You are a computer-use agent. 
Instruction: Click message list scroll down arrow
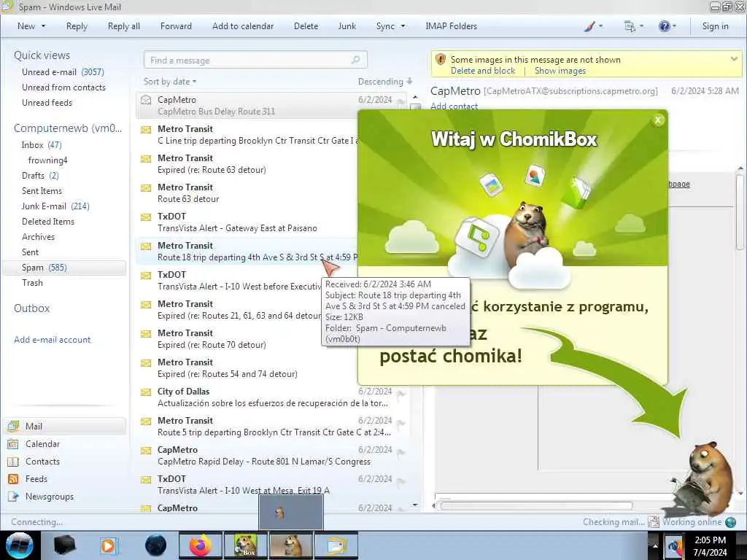pyautogui.click(x=415, y=505)
